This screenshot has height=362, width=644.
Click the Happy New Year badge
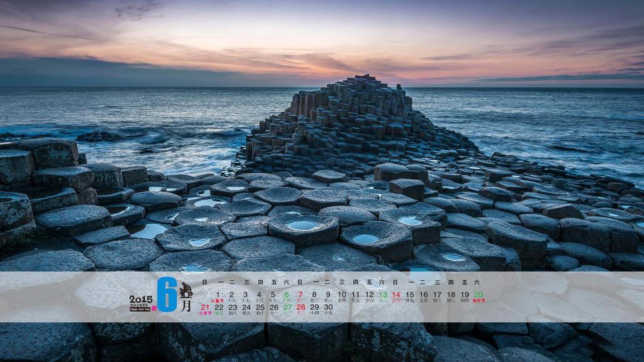[140, 309]
